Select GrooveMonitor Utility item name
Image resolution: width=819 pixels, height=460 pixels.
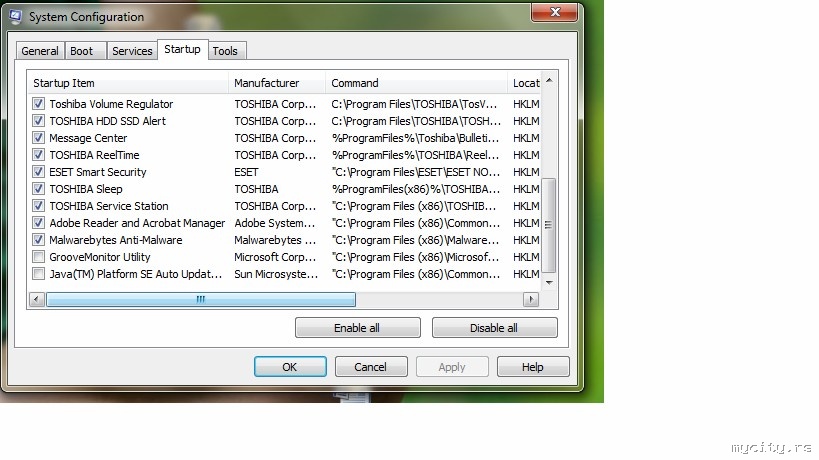[100, 257]
